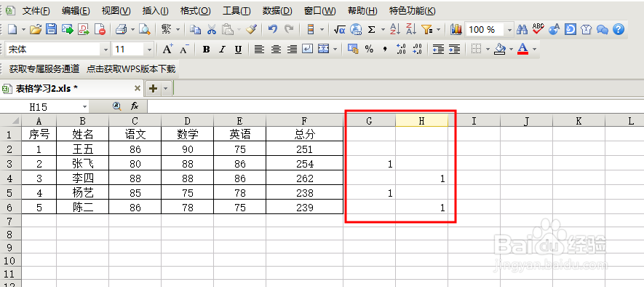The height and width of the screenshot is (287, 644).
Task: Decrease font size with A- icon
Action: (184, 50)
